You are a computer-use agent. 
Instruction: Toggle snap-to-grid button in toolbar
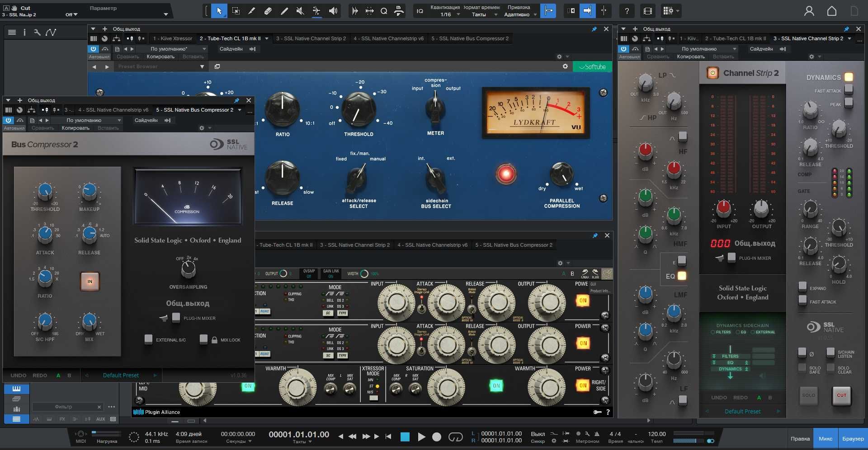(548, 11)
